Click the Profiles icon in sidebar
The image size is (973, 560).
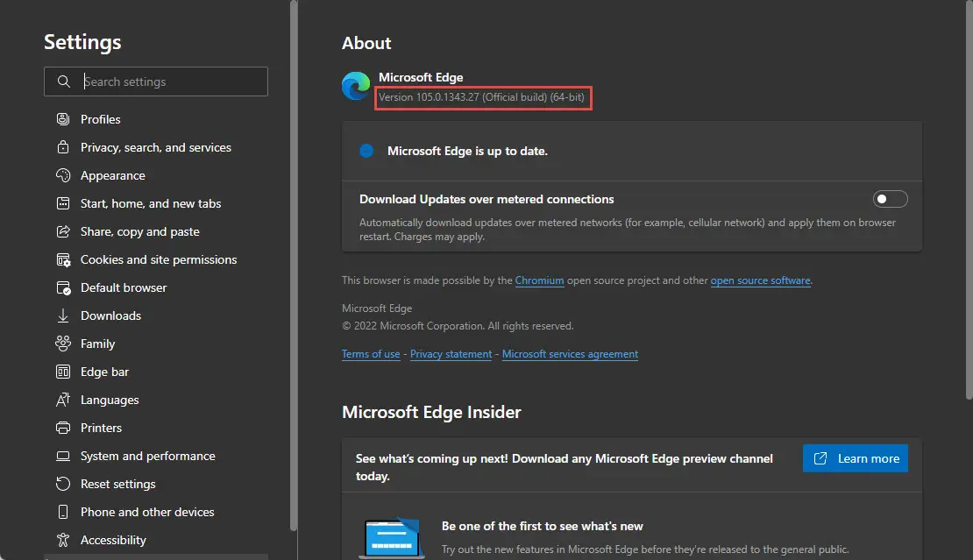63,119
